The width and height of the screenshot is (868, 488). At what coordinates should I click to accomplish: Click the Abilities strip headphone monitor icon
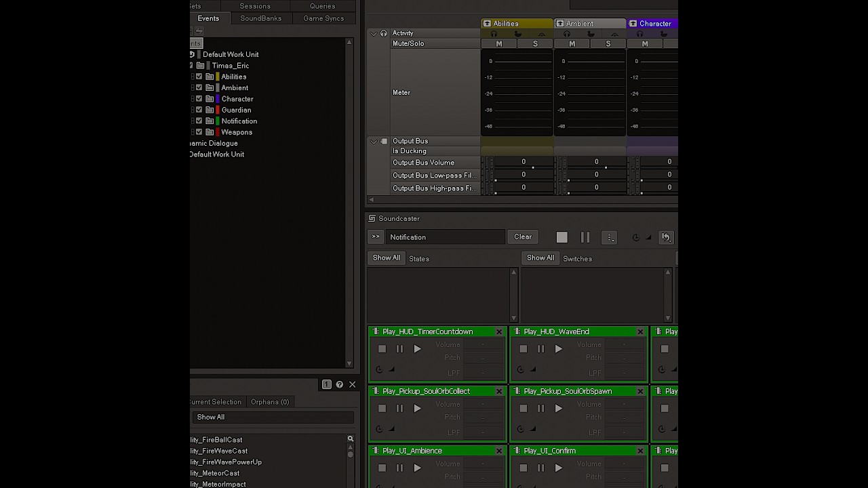(494, 34)
